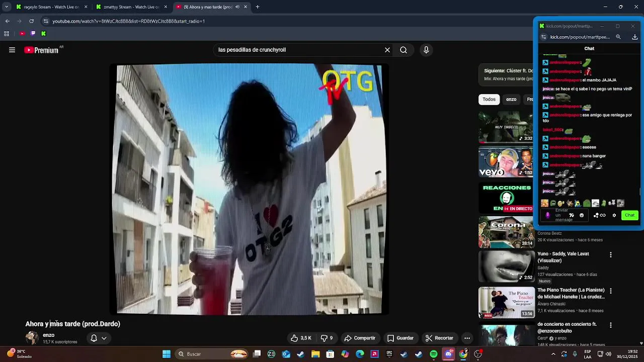Open the tab search dropdown arrow
This screenshot has height=362, width=644.
(x=7, y=7)
